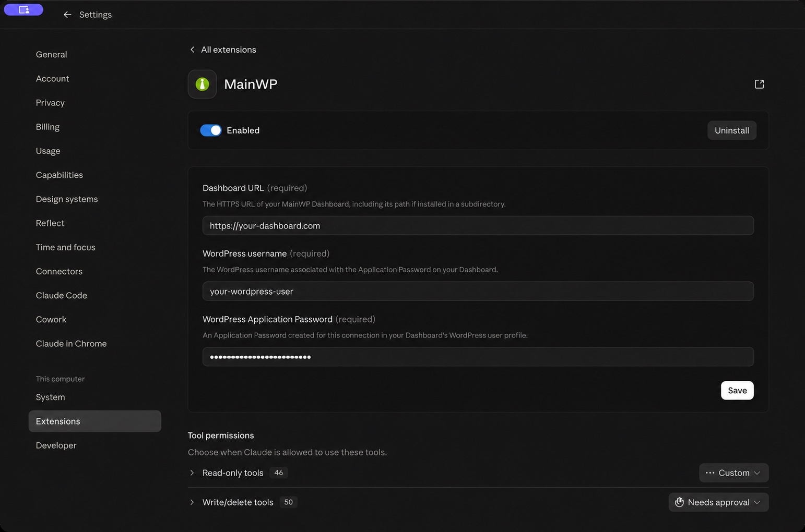
Task: Select Claude in Chrome settings
Action: pyautogui.click(x=71, y=344)
